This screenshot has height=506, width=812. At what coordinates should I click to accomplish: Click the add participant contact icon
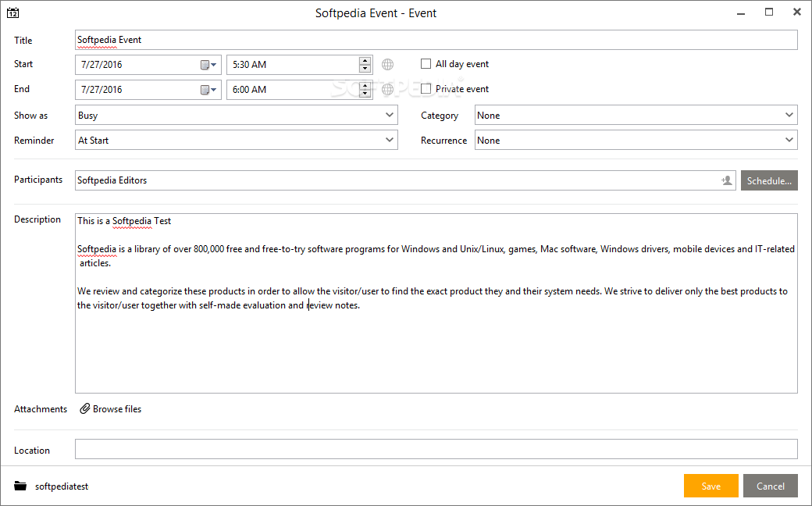[x=727, y=180]
